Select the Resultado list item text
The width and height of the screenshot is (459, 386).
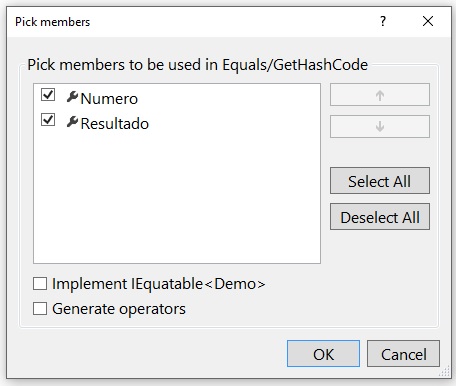point(115,124)
